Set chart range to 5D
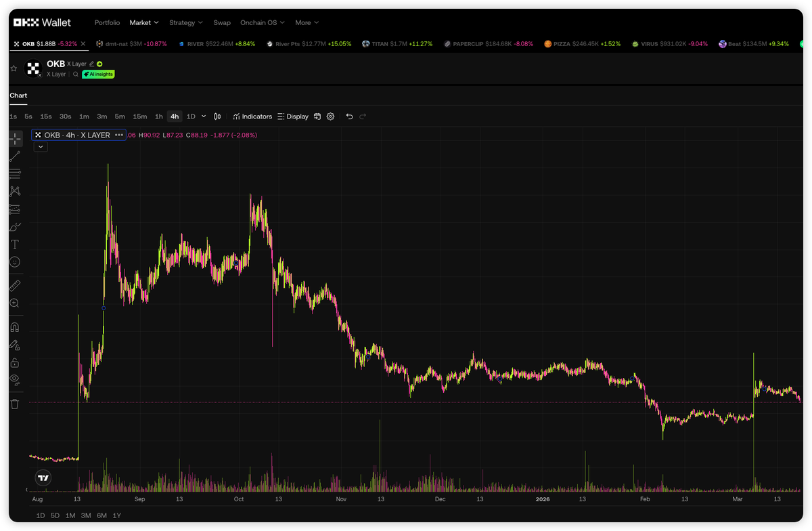 (x=55, y=515)
